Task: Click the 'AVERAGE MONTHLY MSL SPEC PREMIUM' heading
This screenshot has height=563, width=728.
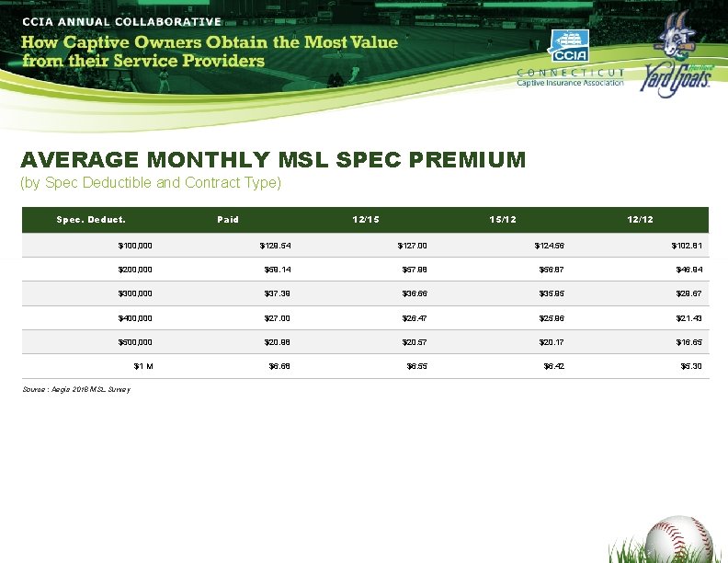Action: [273, 159]
